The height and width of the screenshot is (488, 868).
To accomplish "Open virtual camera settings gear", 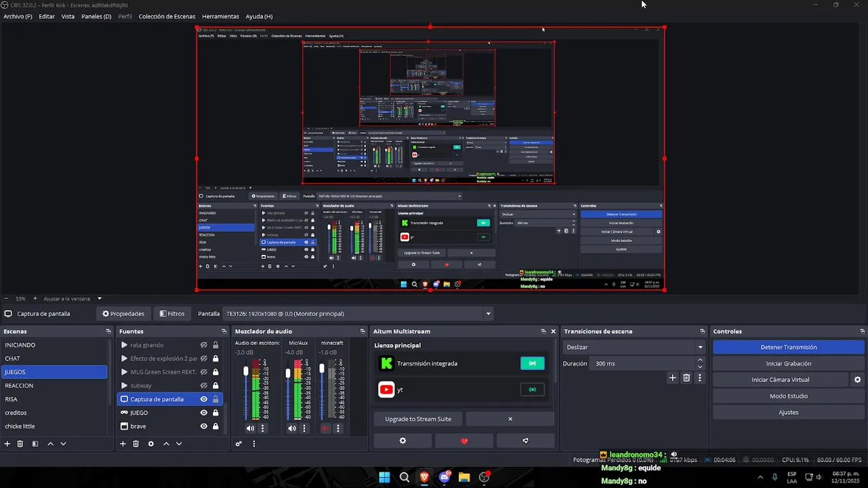I will click(857, 380).
